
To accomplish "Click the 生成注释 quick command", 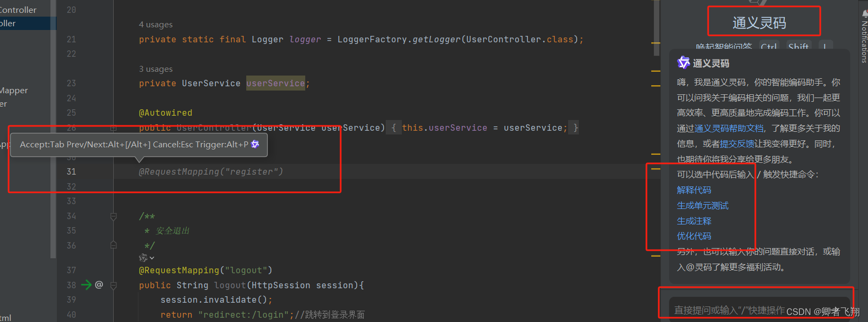I will tap(694, 221).
